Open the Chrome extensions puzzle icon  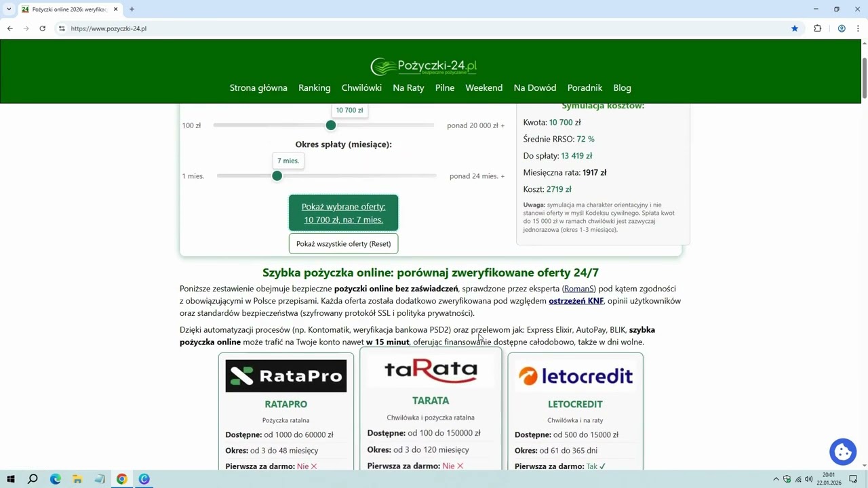tap(817, 28)
